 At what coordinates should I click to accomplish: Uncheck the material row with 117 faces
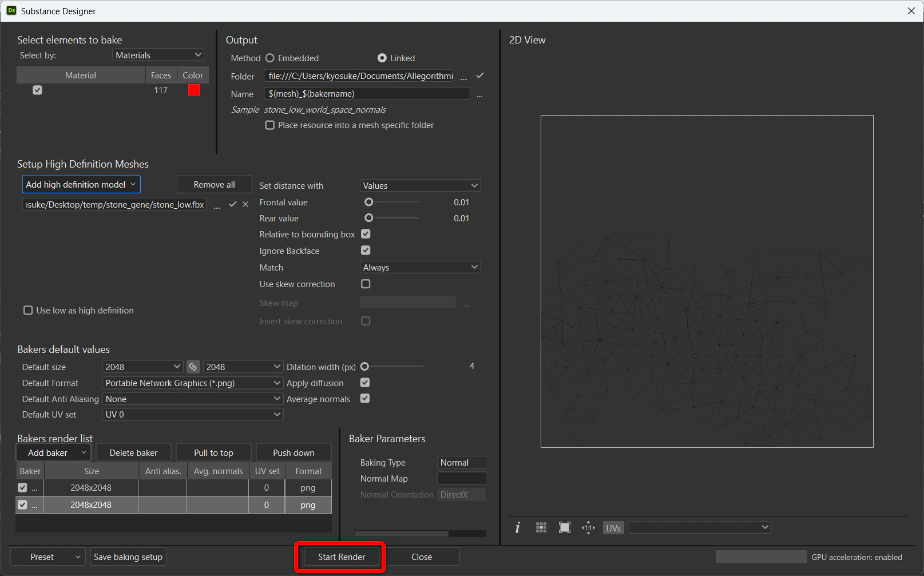click(x=38, y=90)
